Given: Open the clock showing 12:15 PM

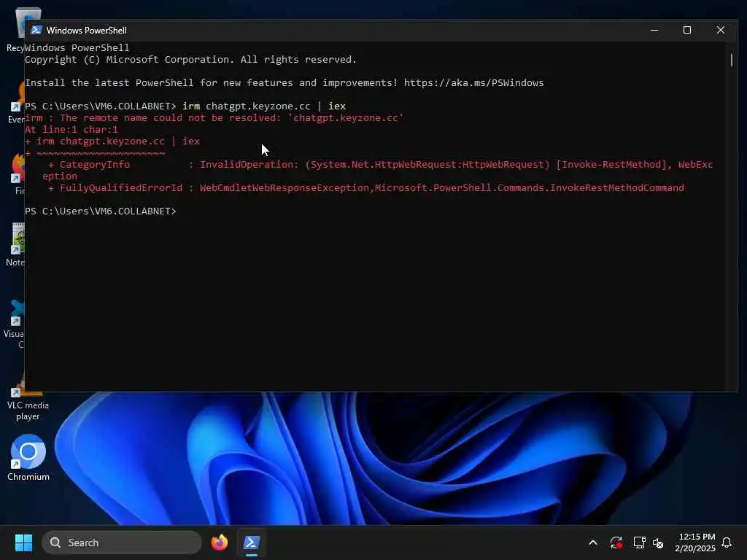Looking at the screenshot, I should [x=695, y=542].
